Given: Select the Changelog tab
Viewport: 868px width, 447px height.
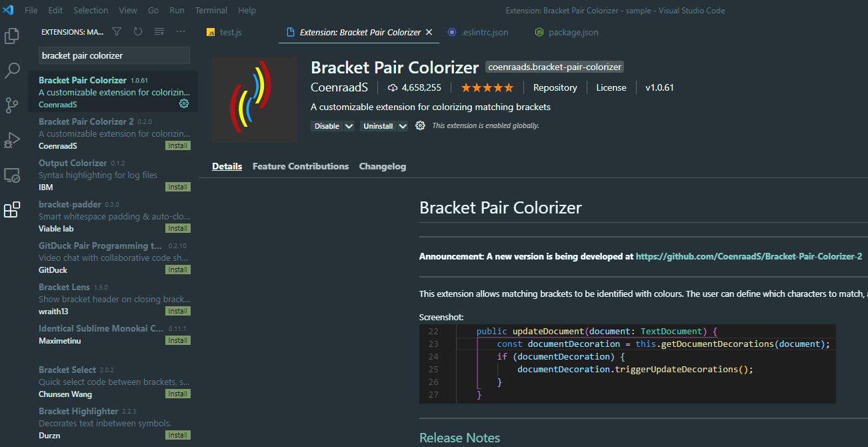Looking at the screenshot, I should click(383, 166).
